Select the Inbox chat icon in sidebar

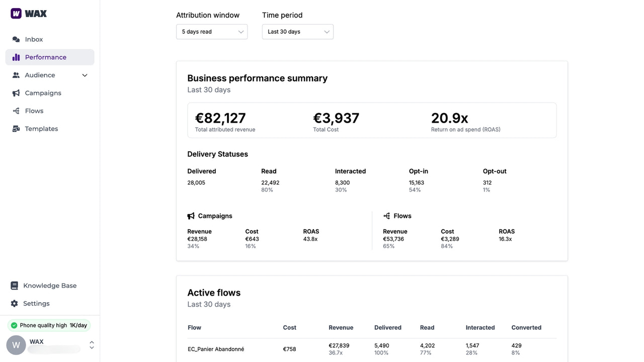tap(16, 39)
